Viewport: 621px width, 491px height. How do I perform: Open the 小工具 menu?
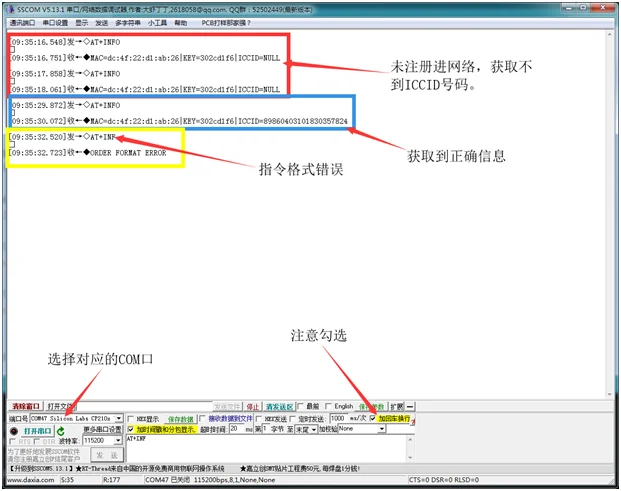click(x=157, y=23)
